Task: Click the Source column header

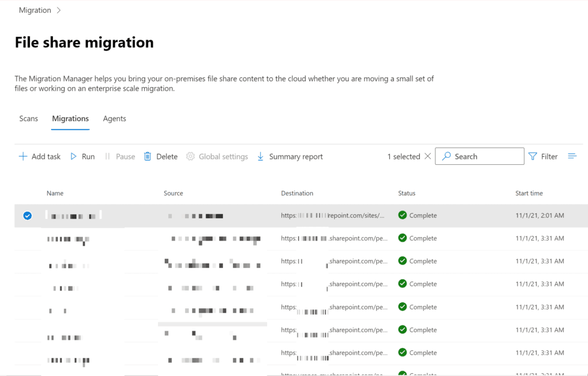Action: [x=173, y=193]
